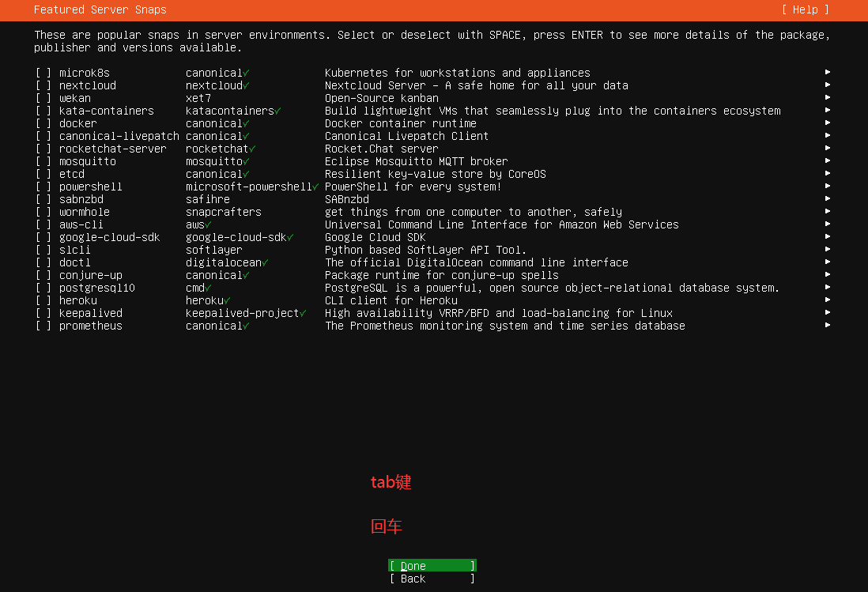Show details arrow for wekan row
868x592 pixels.
[828, 97]
